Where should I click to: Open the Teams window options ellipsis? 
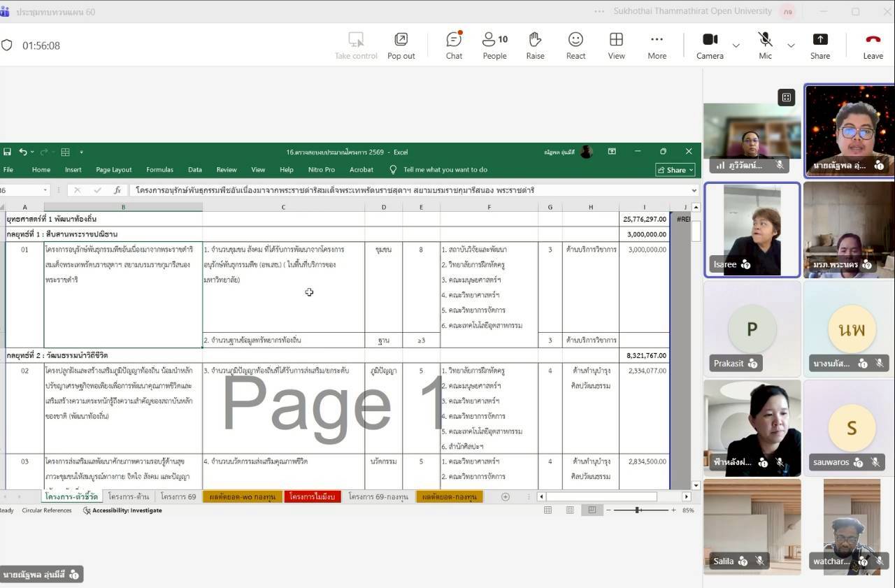[599, 11]
